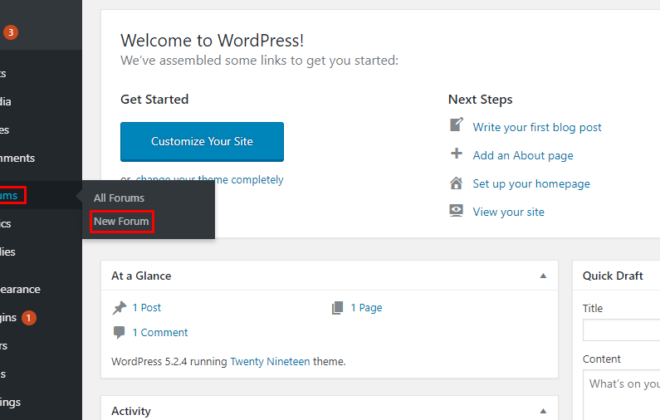The height and width of the screenshot is (420, 660).
Task: Click the Get Started heading
Action: [154, 99]
